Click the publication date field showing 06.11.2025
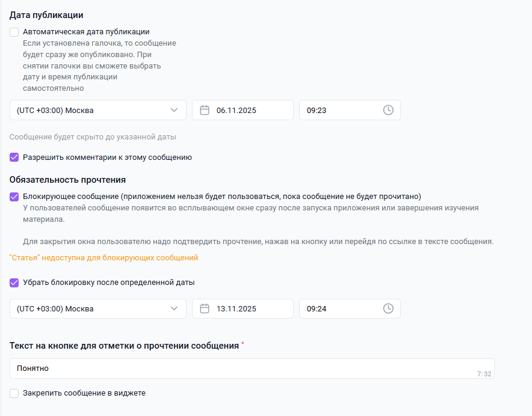The height and width of the screenshot is (416, 532). point(247,110)
